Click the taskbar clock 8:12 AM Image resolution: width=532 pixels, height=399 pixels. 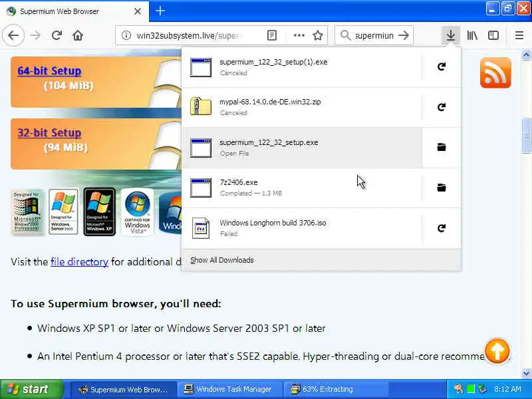click(x=507, y=389)
